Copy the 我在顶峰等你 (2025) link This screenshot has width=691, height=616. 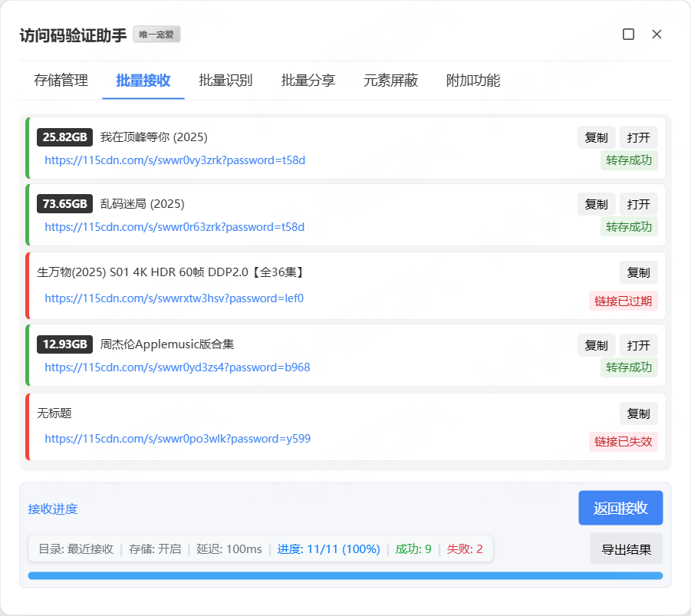[x=596, y=138]
